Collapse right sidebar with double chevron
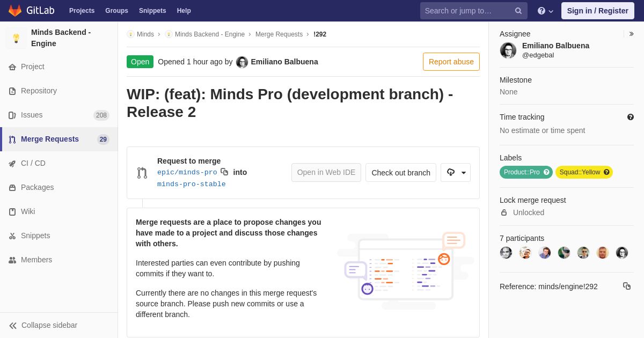 coord(631,34)
